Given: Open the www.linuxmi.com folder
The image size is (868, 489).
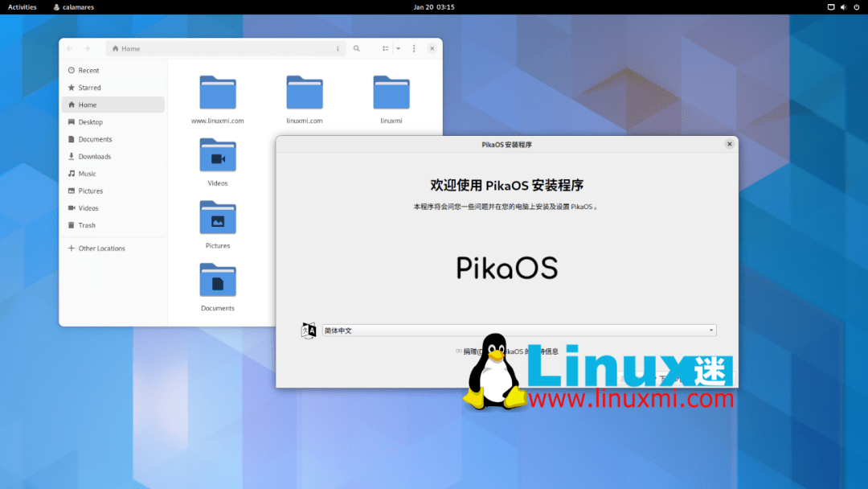Looking at the screenshot, I should tap(217, 91).
